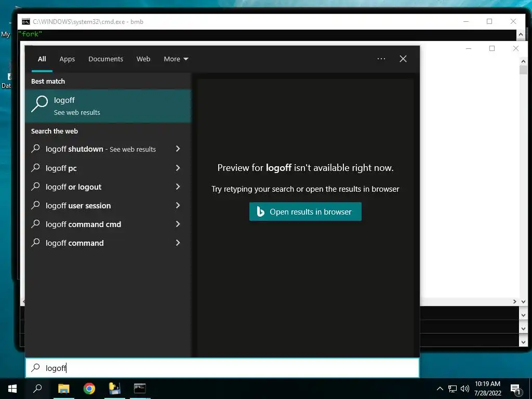532x399 pixels.
Task: Expand the logoff or logout chevron
Action: pyautogui.click(x=178, y=187)
